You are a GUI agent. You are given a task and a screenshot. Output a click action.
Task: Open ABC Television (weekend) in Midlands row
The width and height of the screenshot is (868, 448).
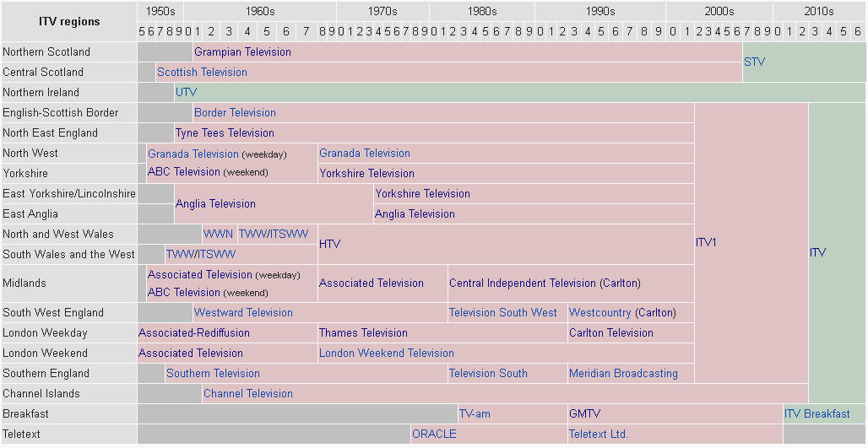point(184,293)
